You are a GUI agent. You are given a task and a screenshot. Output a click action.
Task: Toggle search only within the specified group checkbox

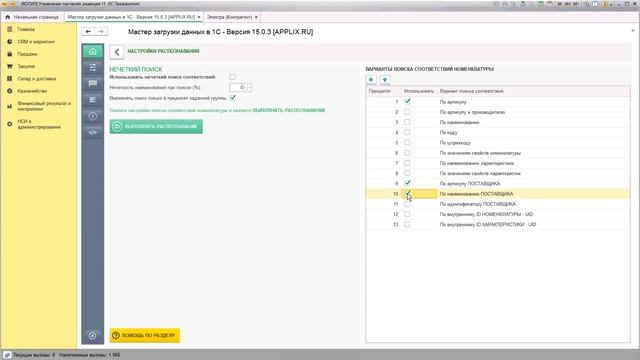coord(233,98)
